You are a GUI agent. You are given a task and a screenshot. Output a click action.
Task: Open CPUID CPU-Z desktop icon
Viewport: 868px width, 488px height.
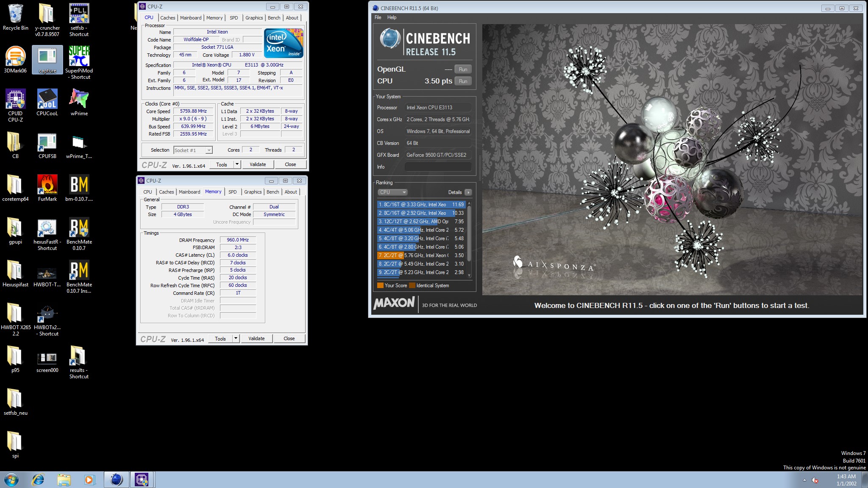pyautogui.click(x=15, y=105)
